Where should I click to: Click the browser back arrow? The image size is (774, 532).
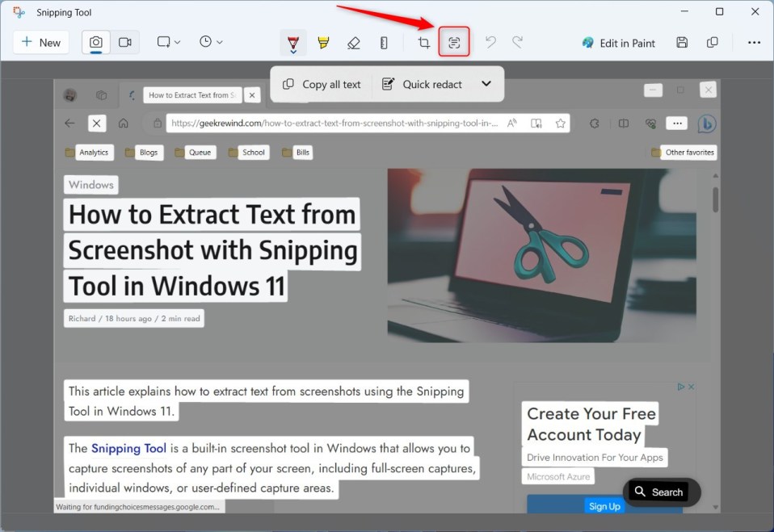[x=69, y=124]
